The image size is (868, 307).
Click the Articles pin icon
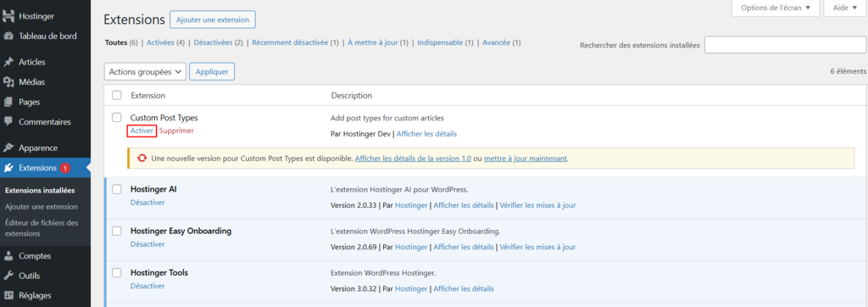(x=8, y=62)
